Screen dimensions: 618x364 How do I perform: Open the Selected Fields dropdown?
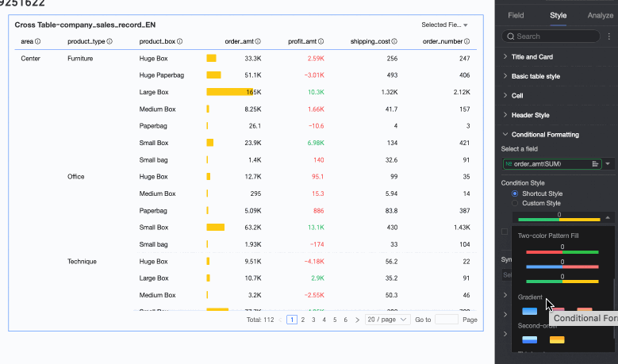pos(444,25)
